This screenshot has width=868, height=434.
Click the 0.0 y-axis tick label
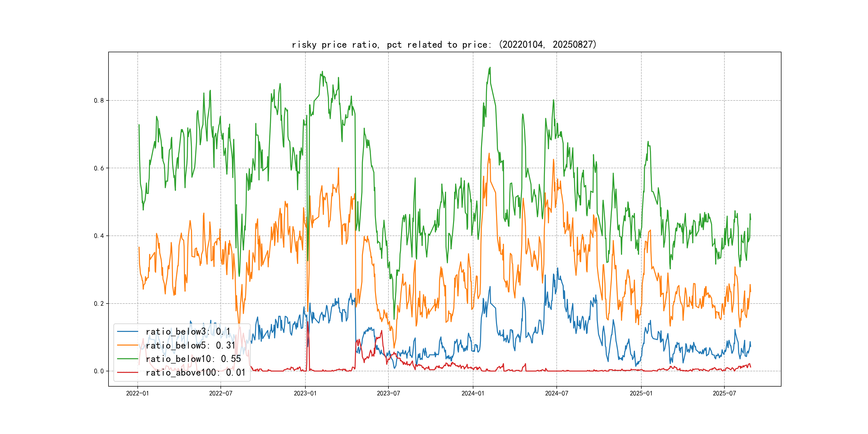(x=99, y=371)
